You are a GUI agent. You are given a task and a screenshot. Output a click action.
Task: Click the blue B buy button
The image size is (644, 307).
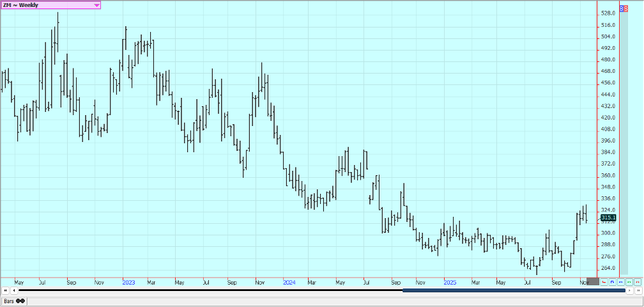point(622,8)
